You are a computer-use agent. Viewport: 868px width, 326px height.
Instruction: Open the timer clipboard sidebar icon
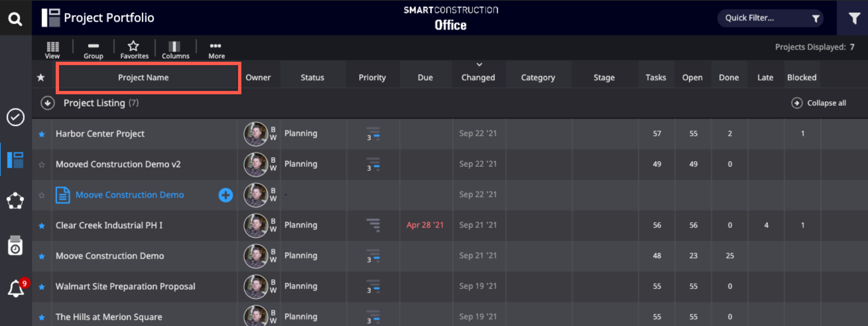[15, 245]
